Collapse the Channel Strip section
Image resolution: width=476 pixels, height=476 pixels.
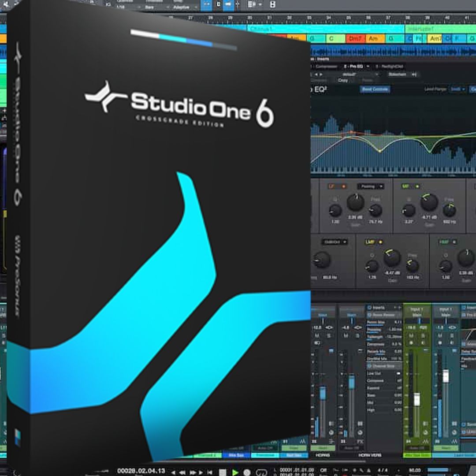[368, 366]
